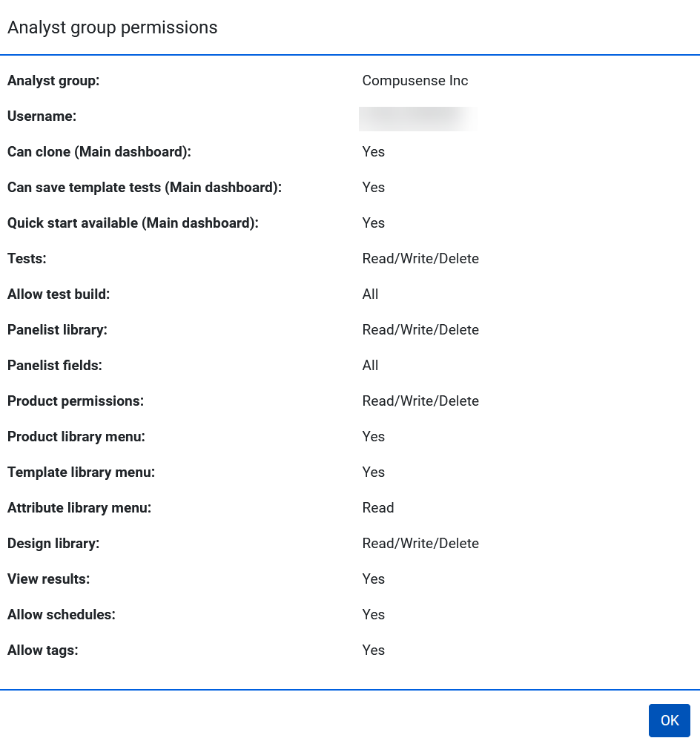Select Read/Write/Delete value for Panelist library
Viewport: 700px width, 738px height.
420,330
